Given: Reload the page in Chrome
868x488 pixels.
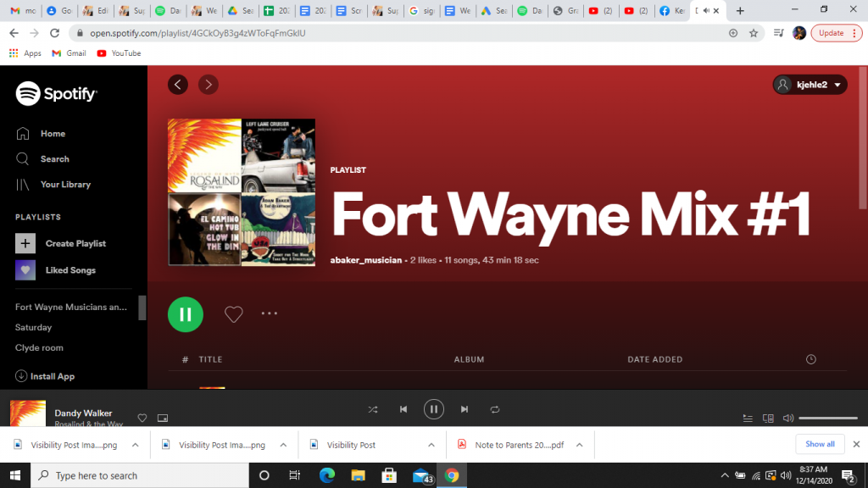Looking at the screenshot, I should pyautogui.click(x=54, y=33).
